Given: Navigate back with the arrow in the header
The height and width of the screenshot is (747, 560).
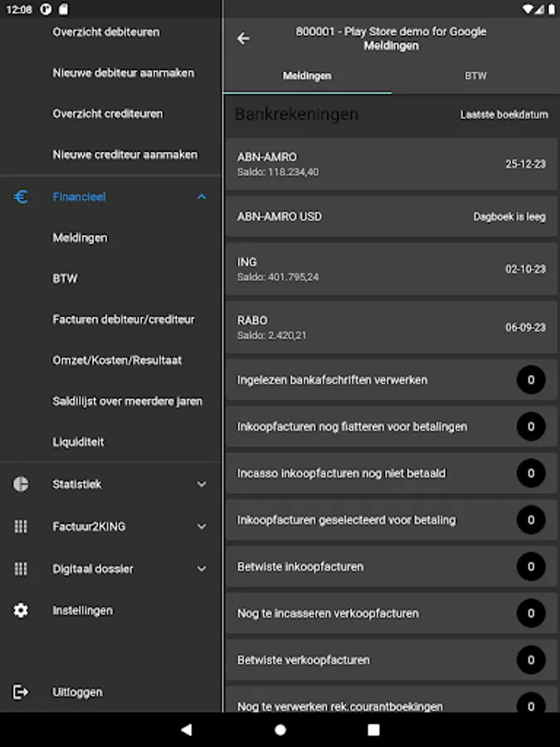Looking at the screenshot, I should (243, 38).
